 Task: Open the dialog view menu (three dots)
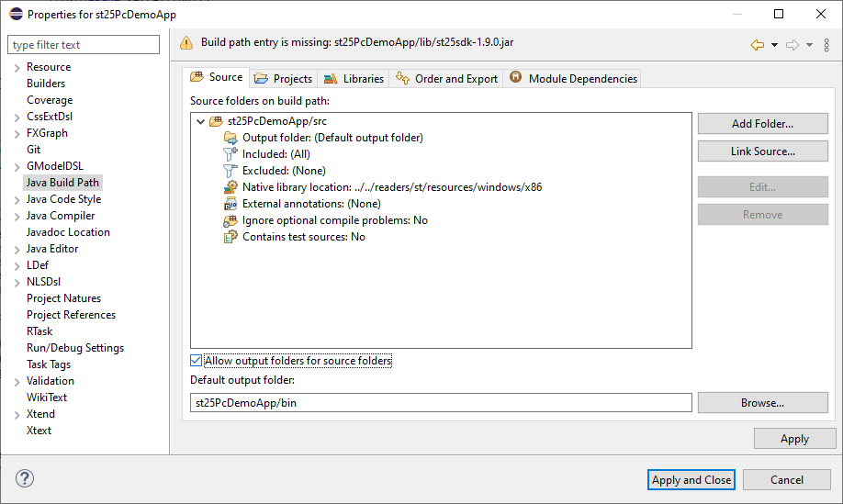(826, 44)
